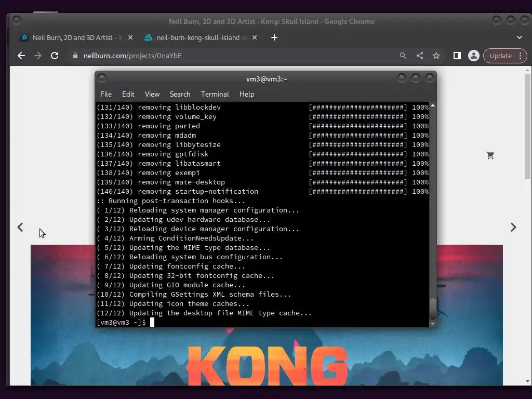The image size is (532, 399).
Task: Click the address bar URL neilburn.com
Action: (x=132, y=56)
